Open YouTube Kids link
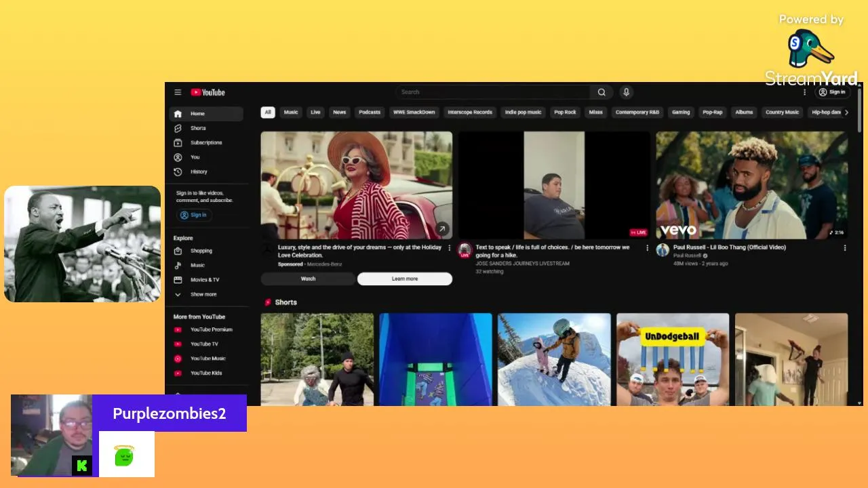This screenshot has height=488, width=868. coord(206,373)
